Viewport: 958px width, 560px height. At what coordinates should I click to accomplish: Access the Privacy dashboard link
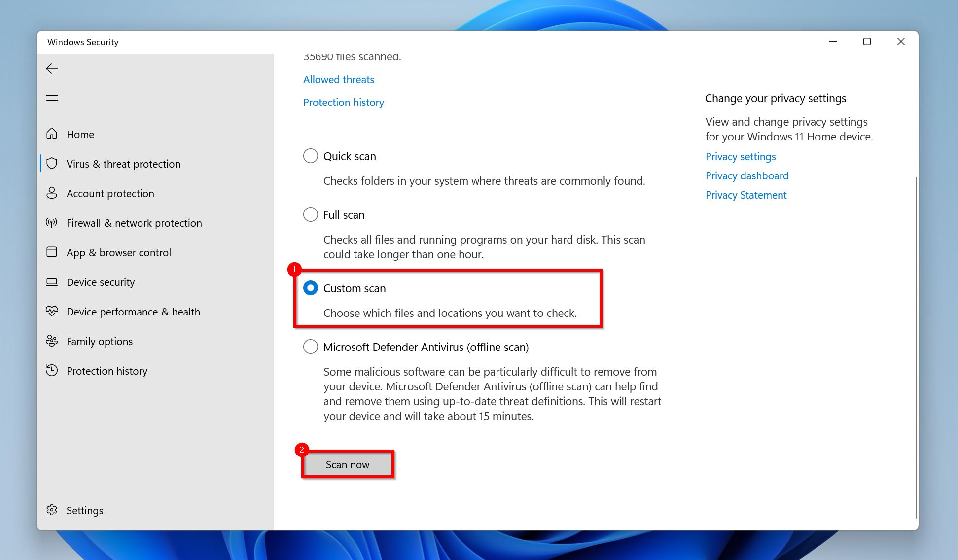click(x=747, y=175)
